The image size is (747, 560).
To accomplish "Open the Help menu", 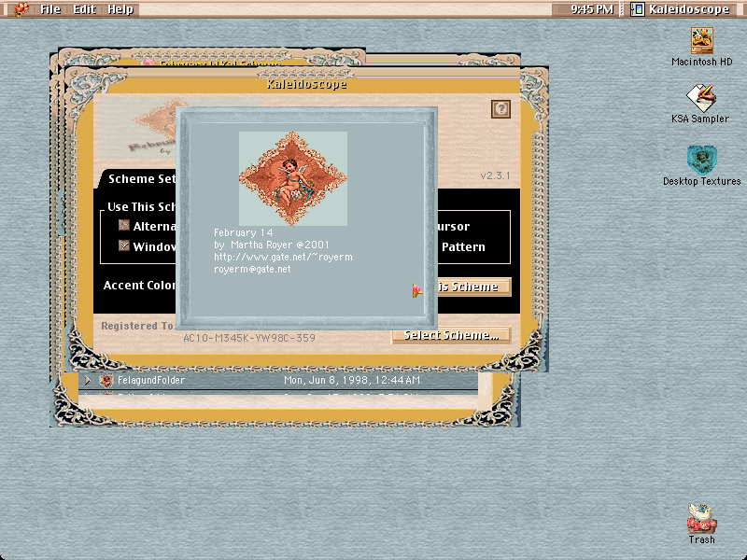I will (x=120, y=9).
